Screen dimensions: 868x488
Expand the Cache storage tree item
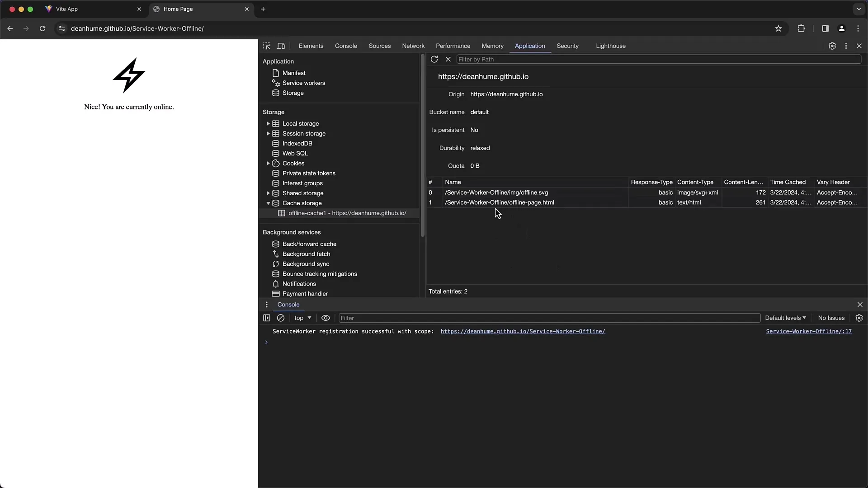coord(268,202)
